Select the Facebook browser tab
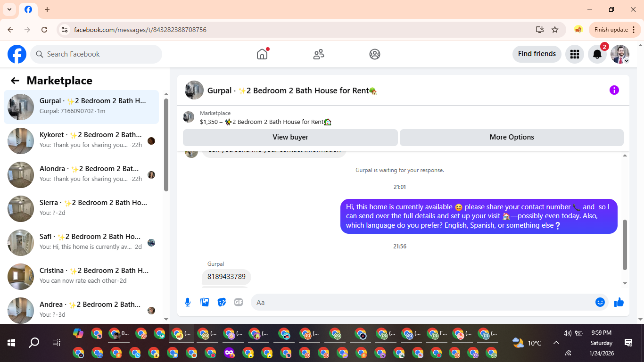This screenshot has height=362, width=644. coord(28,9)
